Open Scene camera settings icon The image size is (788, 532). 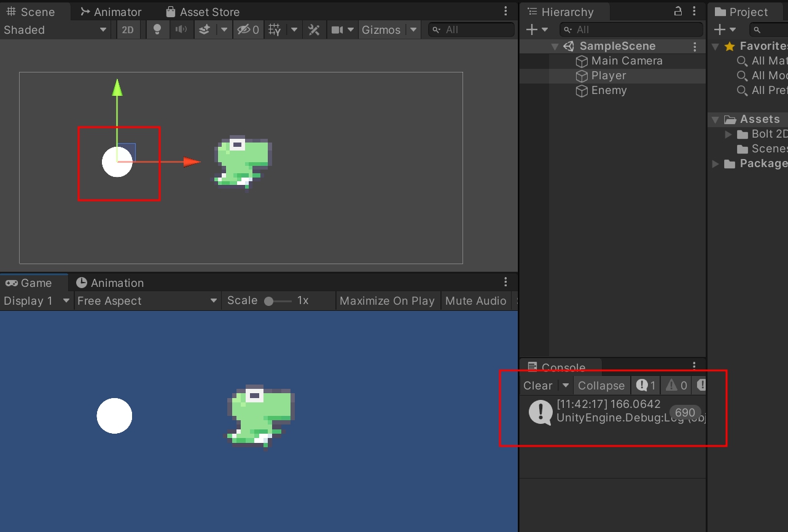(337, 29)
